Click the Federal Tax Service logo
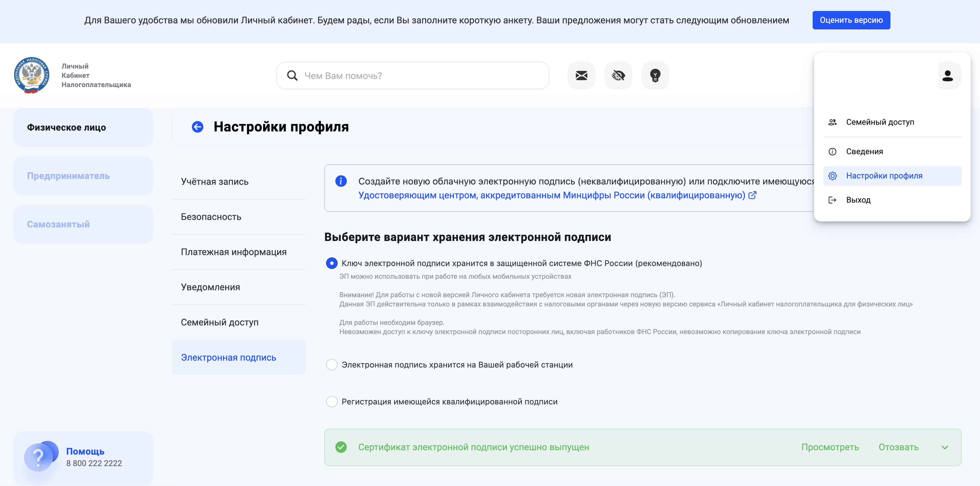The image size is (980, 486). click(32, 75)
